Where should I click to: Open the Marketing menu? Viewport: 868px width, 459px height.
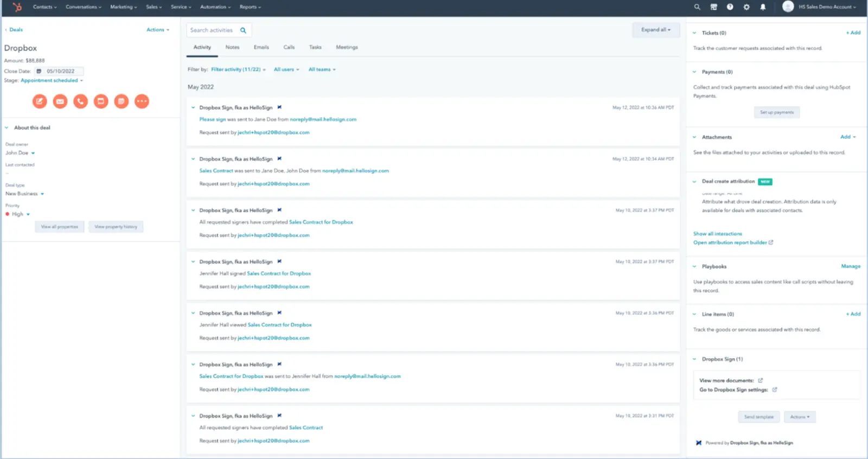click(124, 7)
